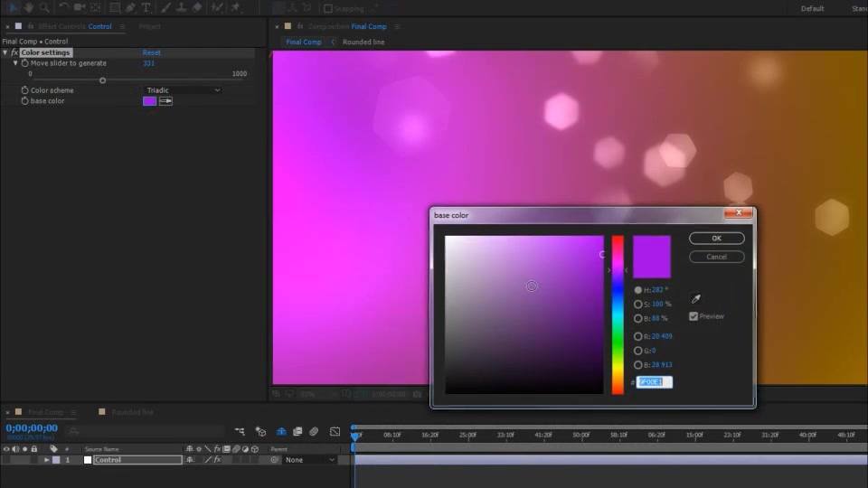Click the current timecode 0;00;00;00
The width and height of the screenshot is (868, 488).
click(32, 427)
